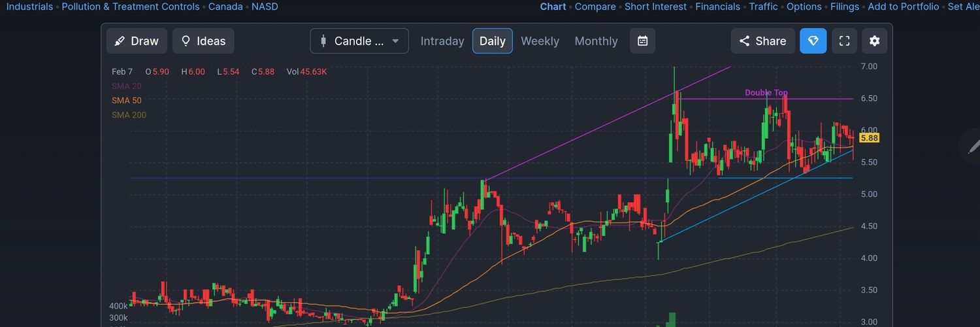Viewport: 980px width, 327px height.
Task: Open the Short Interest link
Action: point(655,7)
